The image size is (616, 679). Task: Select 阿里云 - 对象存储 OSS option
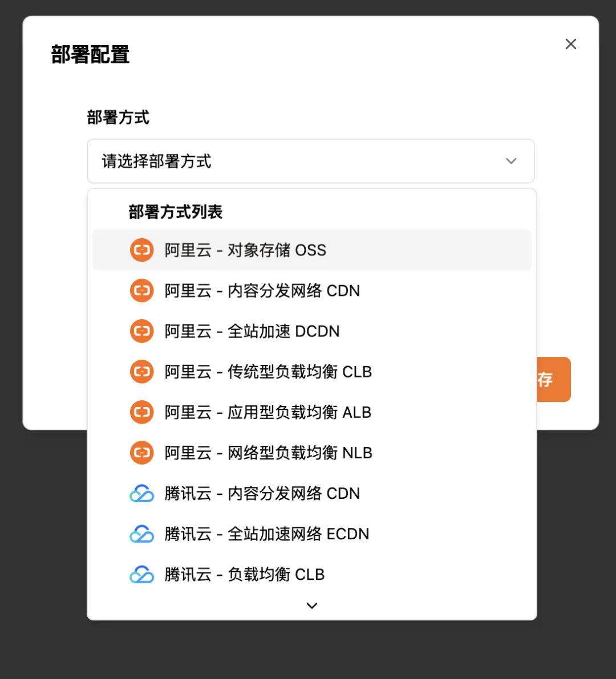coord(246,250)
